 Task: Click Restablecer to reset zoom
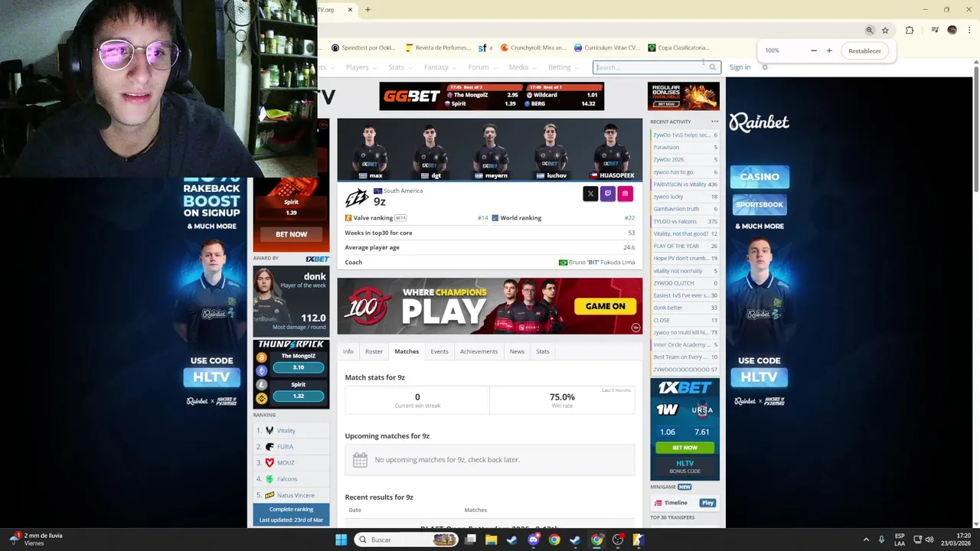[x=864, y=51]
